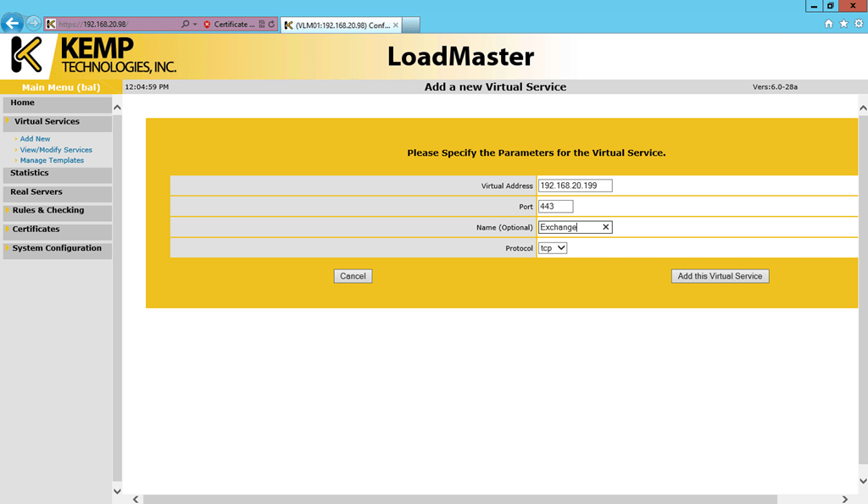Click the browser Back arrow button
868x504 pixels.
click(x=12, y=23)
